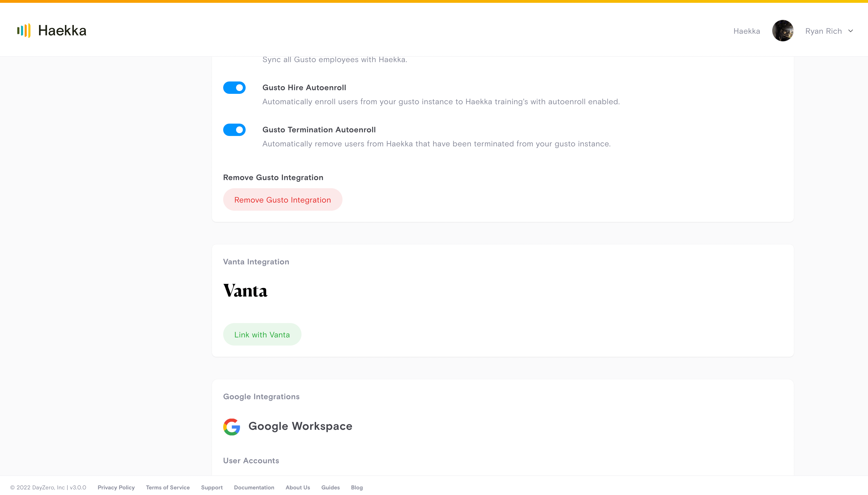The width and height of the screenshot is (868, 495).
Task: Disable Gusto Hire Autoenroll toggle
Action: 234,88
